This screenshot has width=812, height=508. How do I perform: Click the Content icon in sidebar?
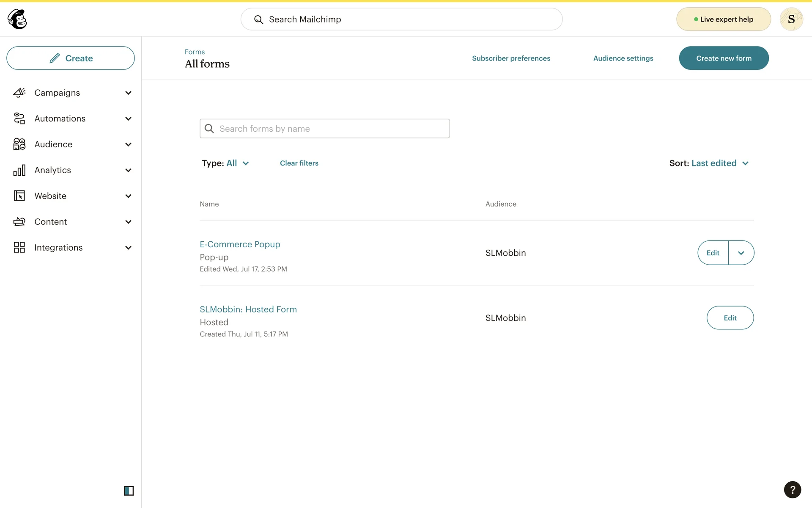pyautogui.click(x=19, y=222)
